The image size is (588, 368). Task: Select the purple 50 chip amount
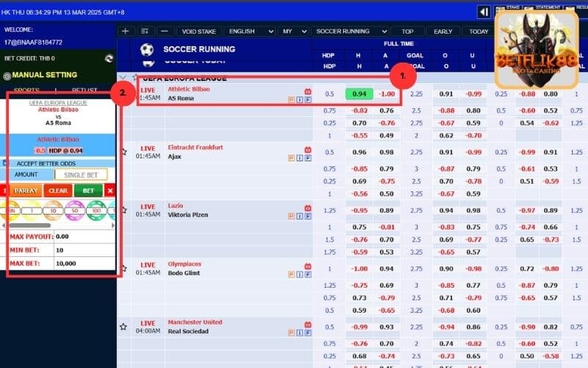coord(75,210)
